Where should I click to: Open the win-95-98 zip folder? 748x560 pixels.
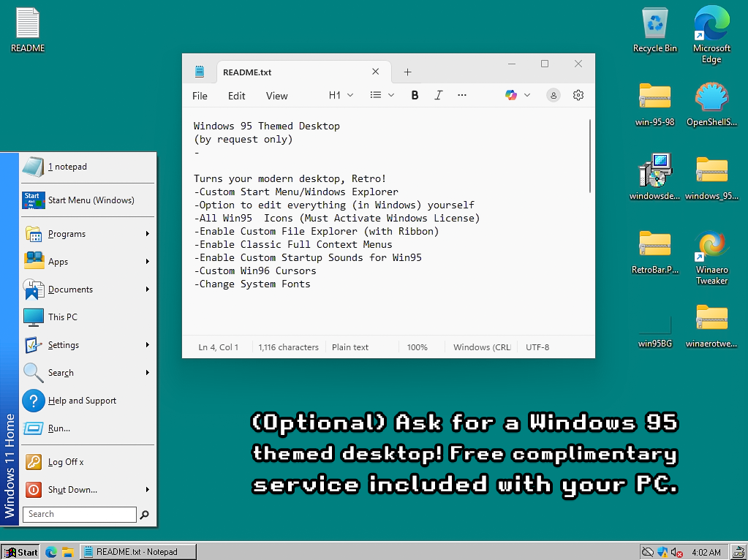coord(654,104)
